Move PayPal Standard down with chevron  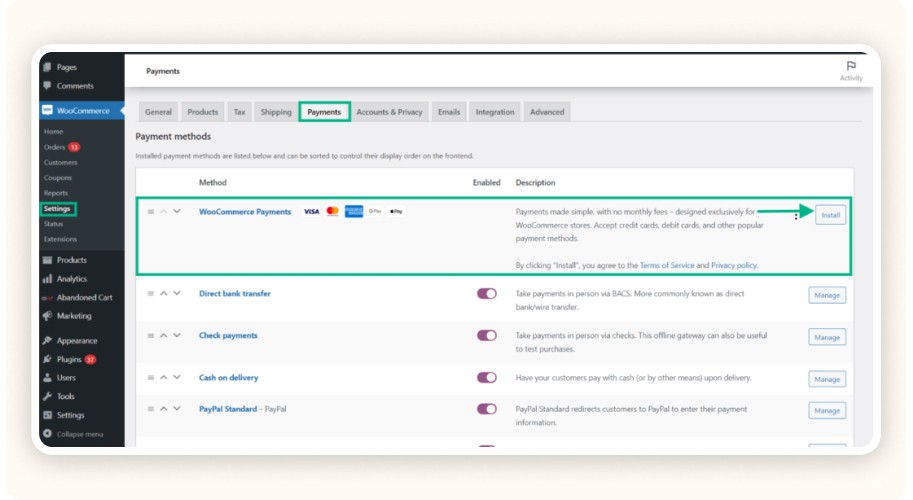[x=177, y=409]
